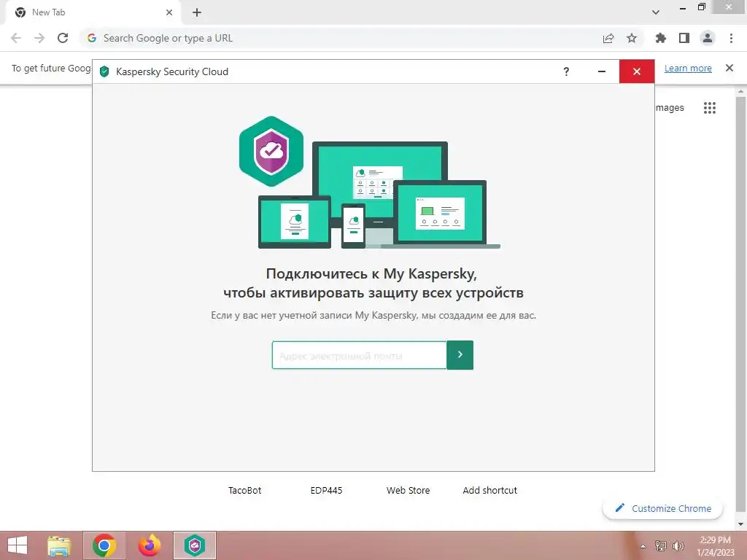The image size is (747, 560).
Task: Open volume speaker tray icon
Action: (x=678, y=546)
